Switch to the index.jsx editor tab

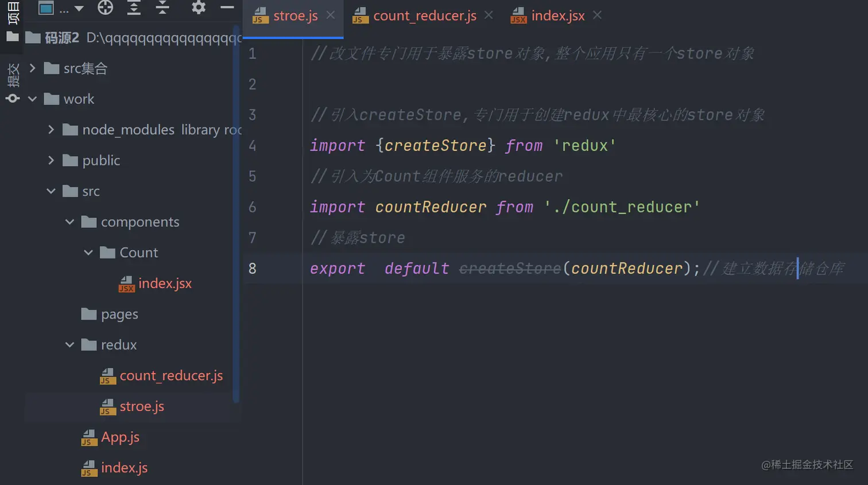[557, 16]
